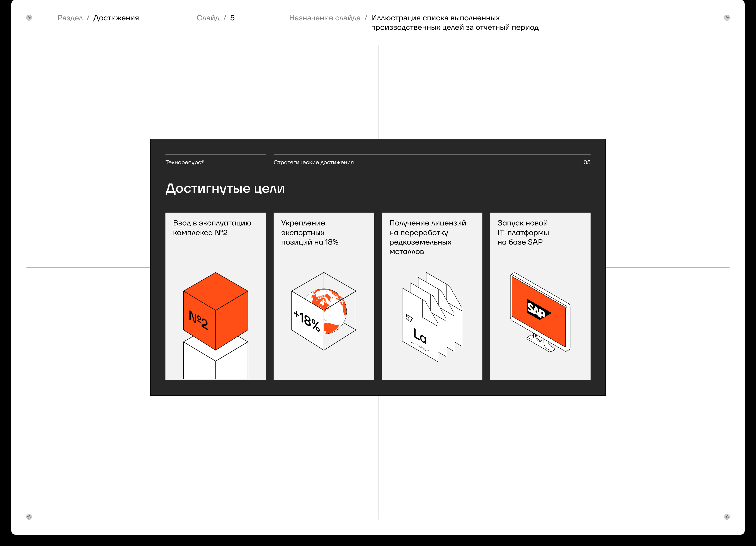
Task: Select the globe cube with +18%
Action: pyautogui.click(x=324, y=311)
